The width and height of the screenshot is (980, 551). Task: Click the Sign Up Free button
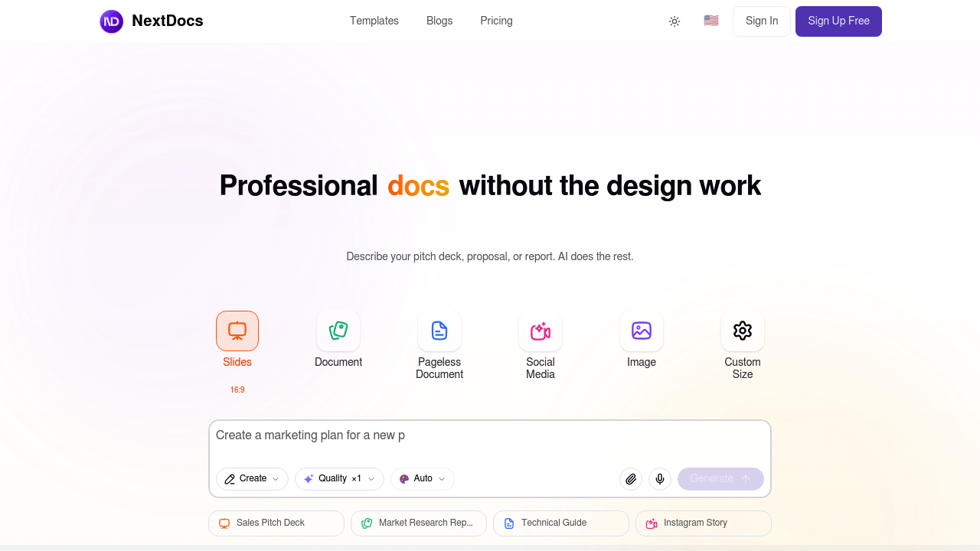[838, 21]
